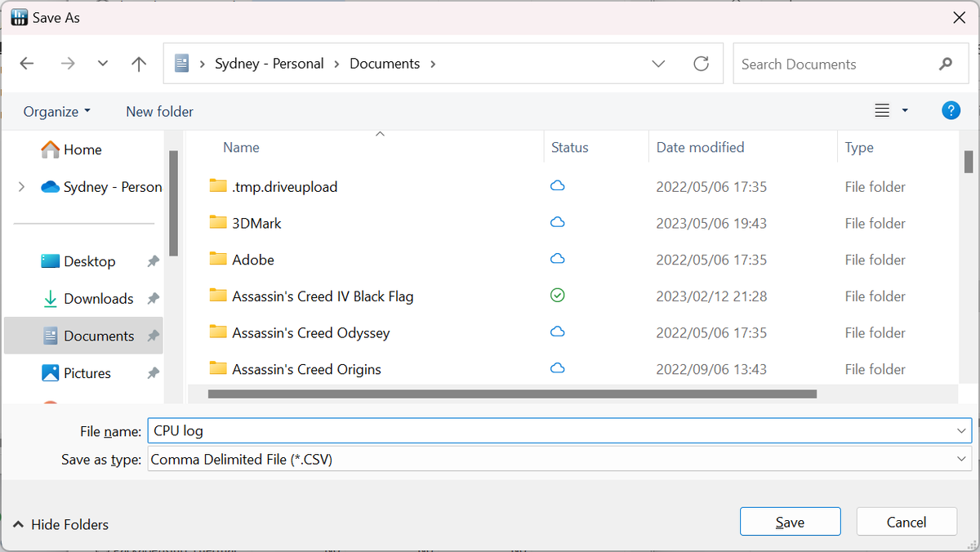Open the recent locations dropdown arrow
This screenshot has width=980, height=552.
103,64
